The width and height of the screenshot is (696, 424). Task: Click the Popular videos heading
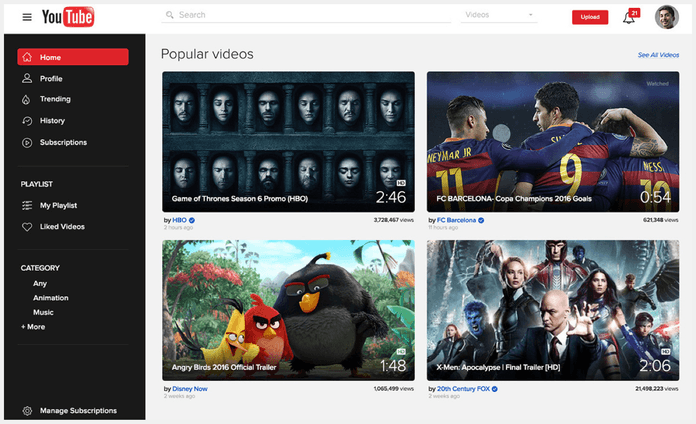207,54
